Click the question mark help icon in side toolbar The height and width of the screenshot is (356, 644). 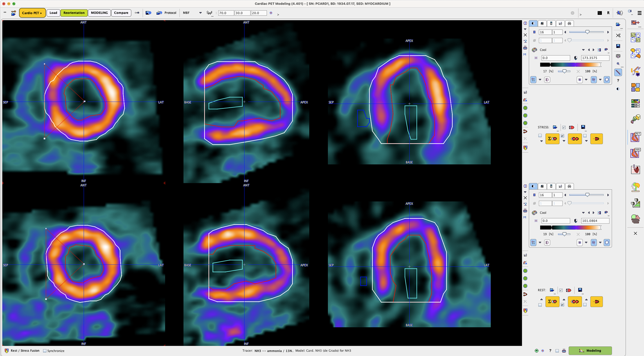(618, 81)
